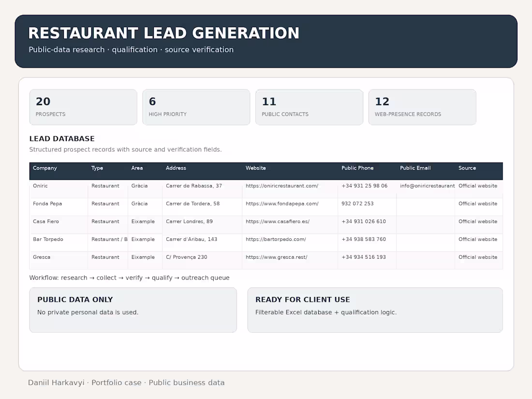Click address Carrer de Rabassa, 37
532x399 pixels.
[194, 186]
